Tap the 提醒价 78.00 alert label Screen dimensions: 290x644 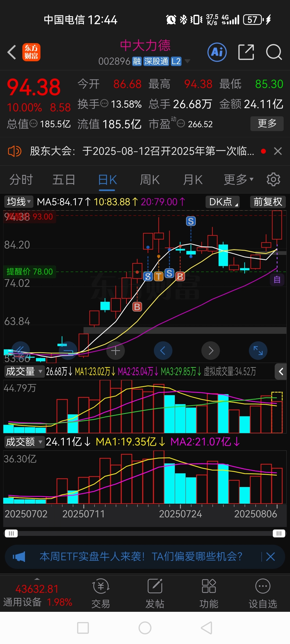click(30, 272)
